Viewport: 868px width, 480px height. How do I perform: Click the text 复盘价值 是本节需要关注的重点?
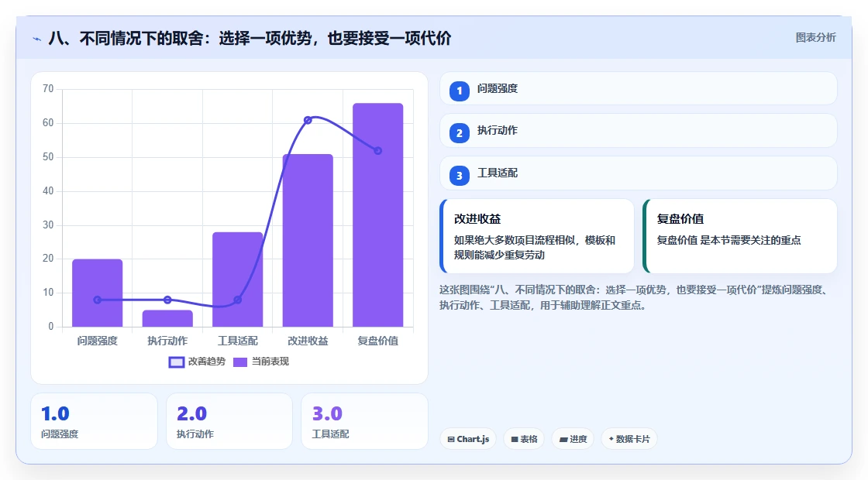(x=728, y=241)
